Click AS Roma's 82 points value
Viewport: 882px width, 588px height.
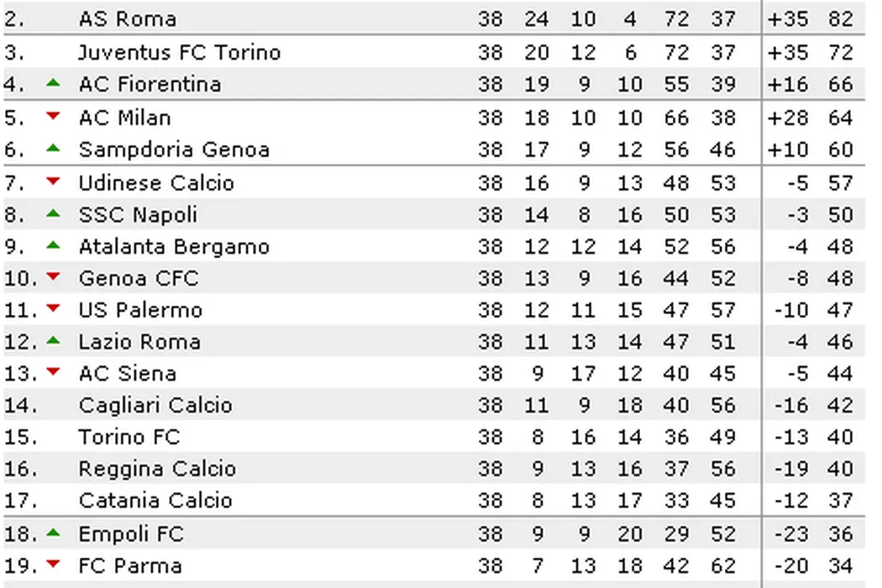coord(840,19)
